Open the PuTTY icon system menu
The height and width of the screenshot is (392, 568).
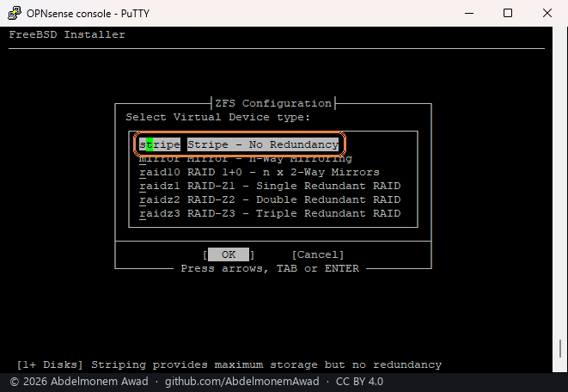15,13
